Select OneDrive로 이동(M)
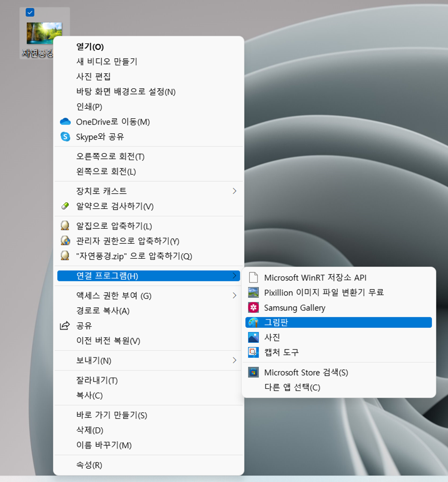 [x=149, y=122]
